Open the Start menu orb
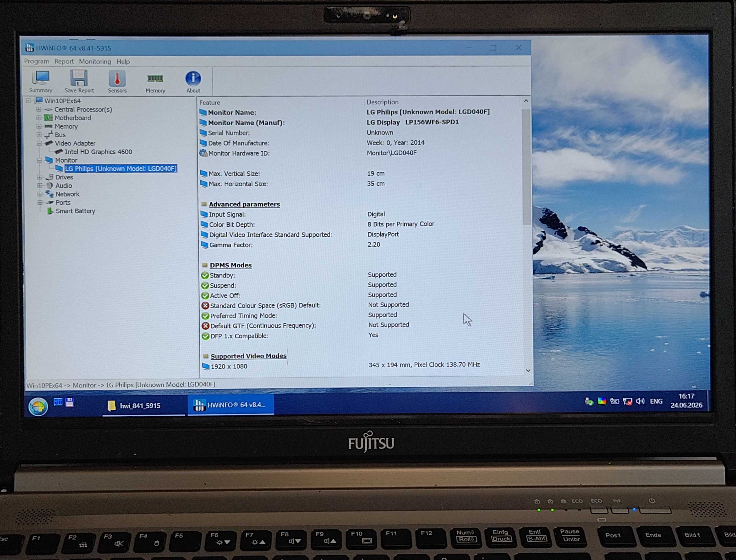 point(38,406)
